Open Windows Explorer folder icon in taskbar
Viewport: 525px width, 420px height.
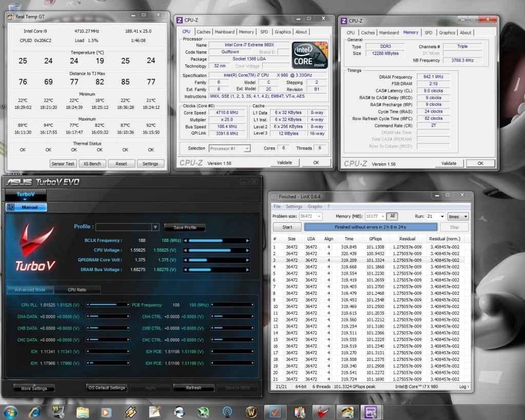point(82,412)
